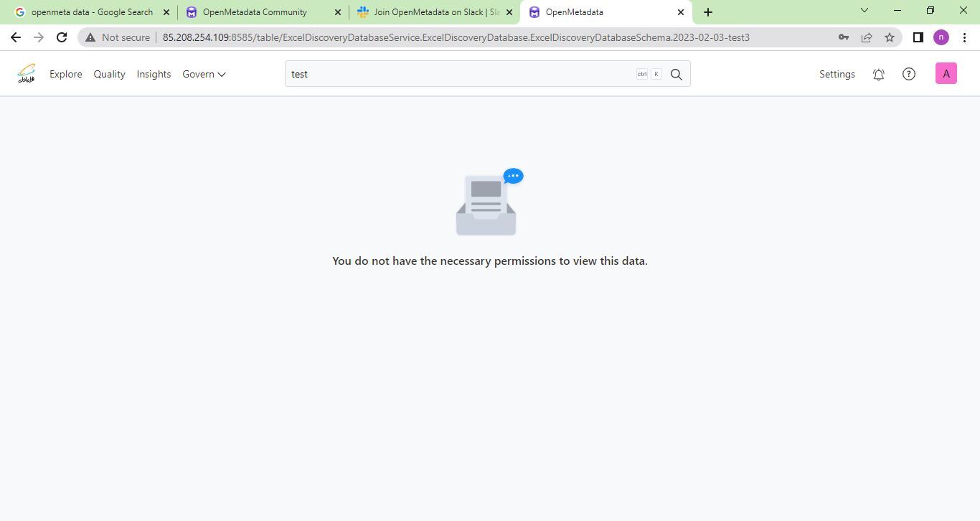Open the notifications bell
Screen dimensions: 980x521
pyautogui.click(x=879, y=74)
